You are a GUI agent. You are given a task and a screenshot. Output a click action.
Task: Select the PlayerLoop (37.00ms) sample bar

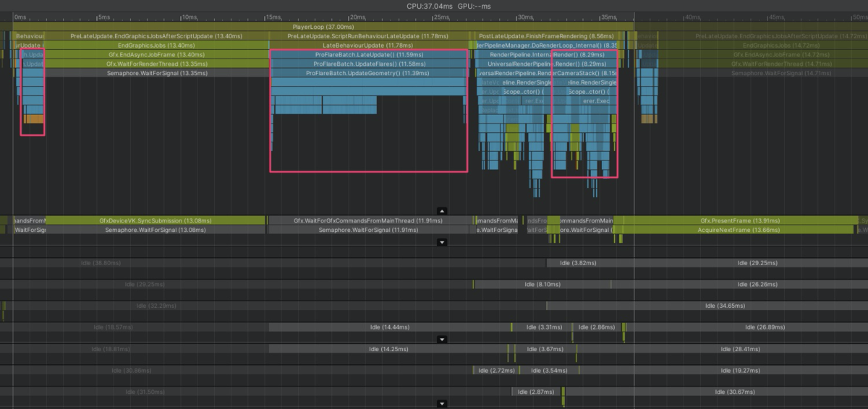coord(323,27)
